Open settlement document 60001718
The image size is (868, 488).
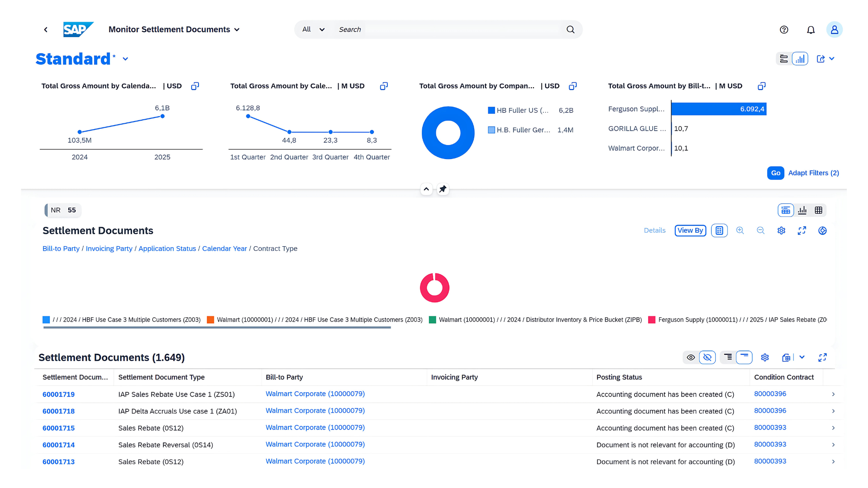(x=59, y=411)
